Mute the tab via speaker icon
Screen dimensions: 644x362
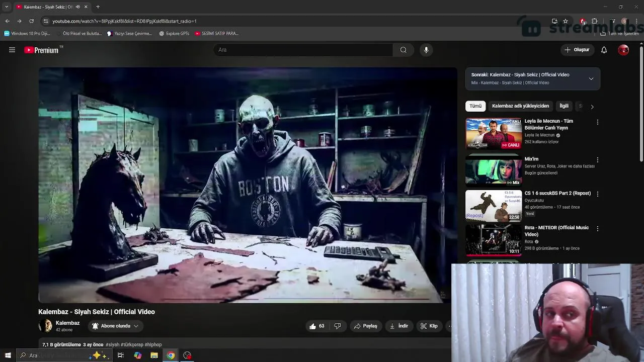tap(77, 7)
